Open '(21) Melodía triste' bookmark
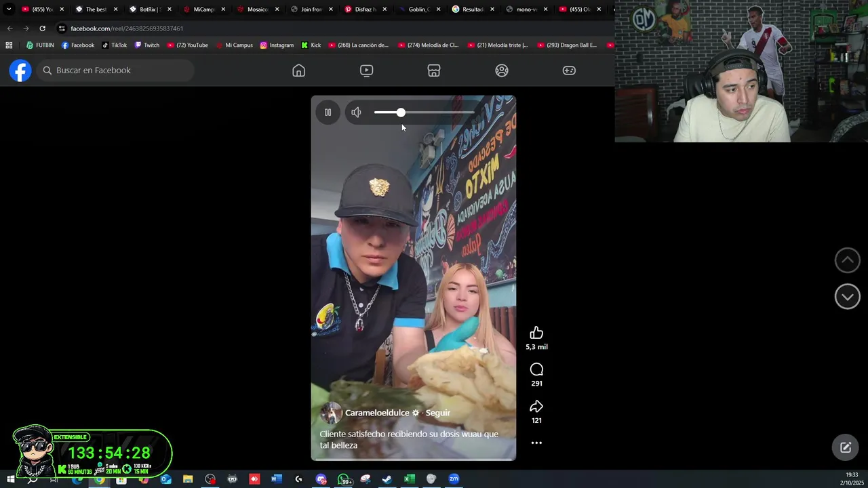Image resolution: width=868 pixels, height=488 pixels. (498, 45)
